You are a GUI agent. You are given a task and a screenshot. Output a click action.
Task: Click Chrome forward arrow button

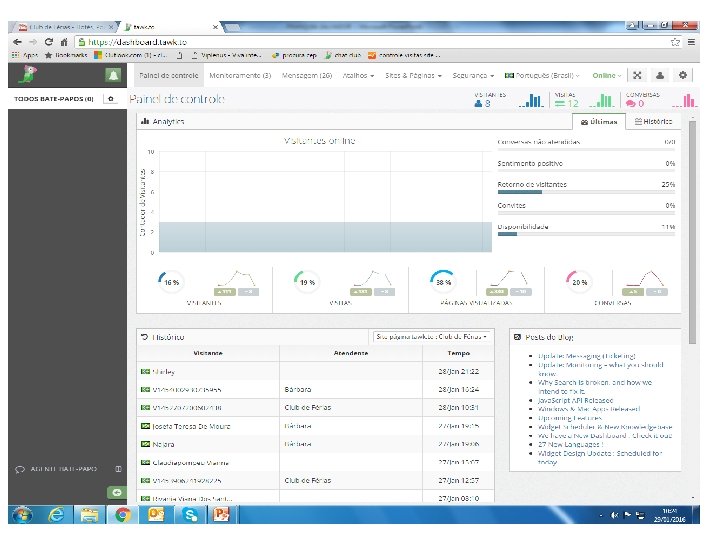(33, 42)
